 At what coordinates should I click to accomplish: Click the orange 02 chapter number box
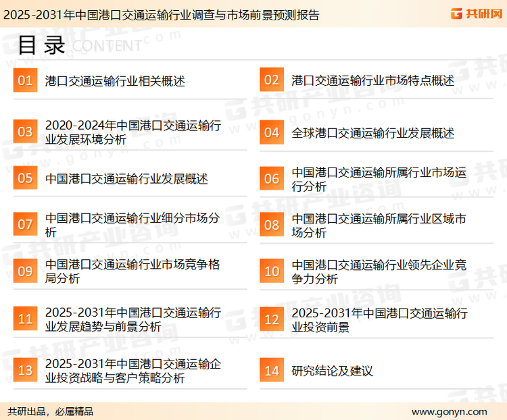(272, 80)
